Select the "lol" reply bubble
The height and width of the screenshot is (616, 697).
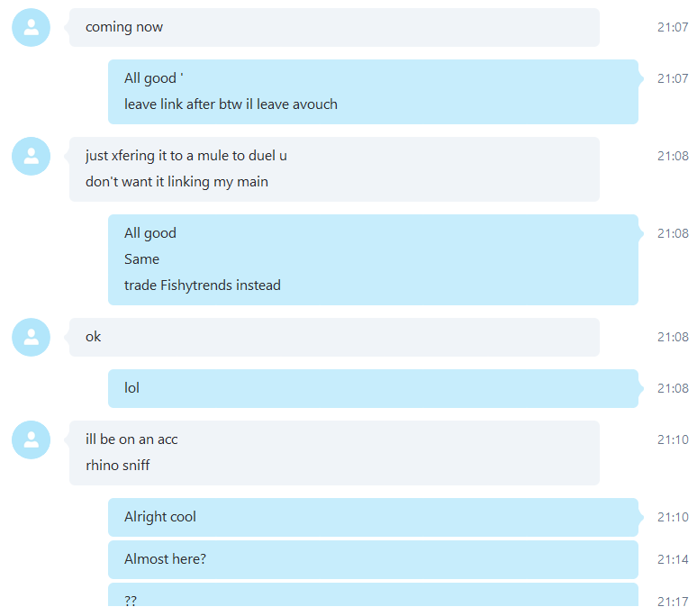click(373, 388)
